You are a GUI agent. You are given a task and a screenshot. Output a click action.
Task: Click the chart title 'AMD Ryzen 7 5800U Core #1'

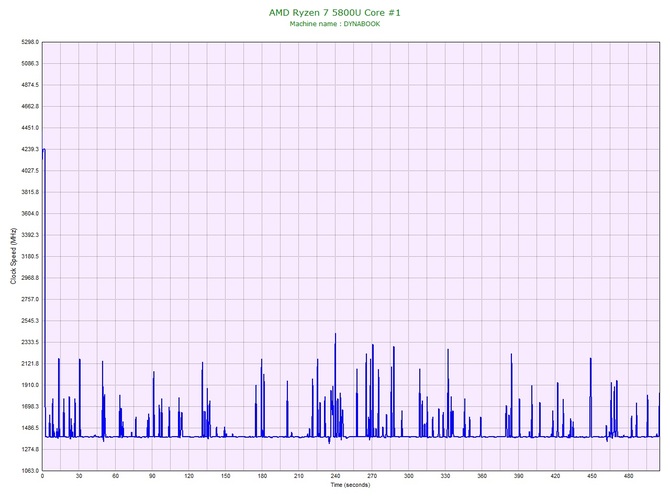335,12
